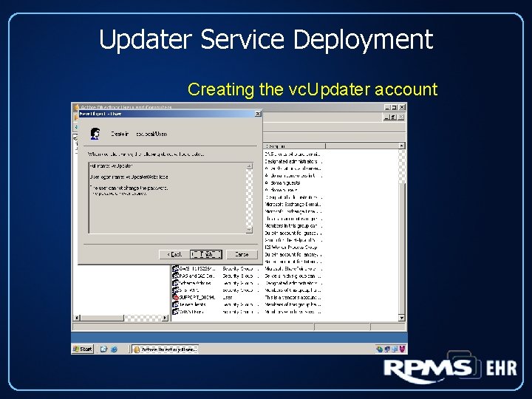Click the Description column header

pyautogui.click(x=294, y=146)
